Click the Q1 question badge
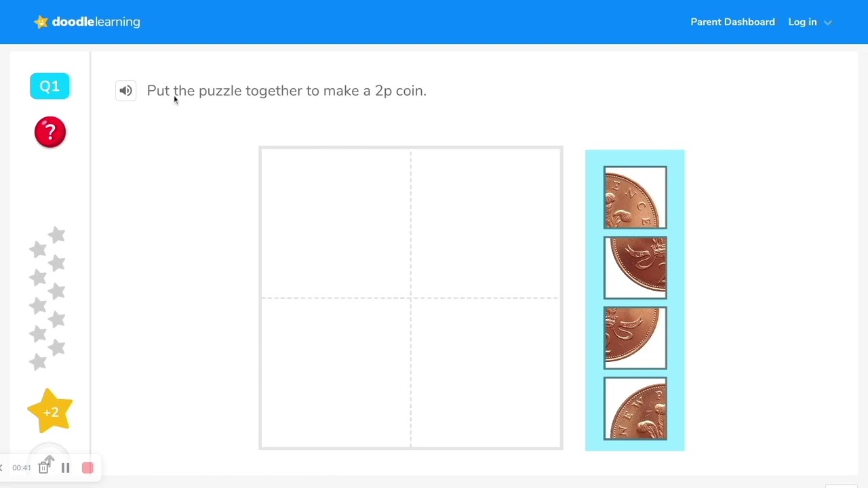This screenshot has width=868, height=488. point(50,86)
